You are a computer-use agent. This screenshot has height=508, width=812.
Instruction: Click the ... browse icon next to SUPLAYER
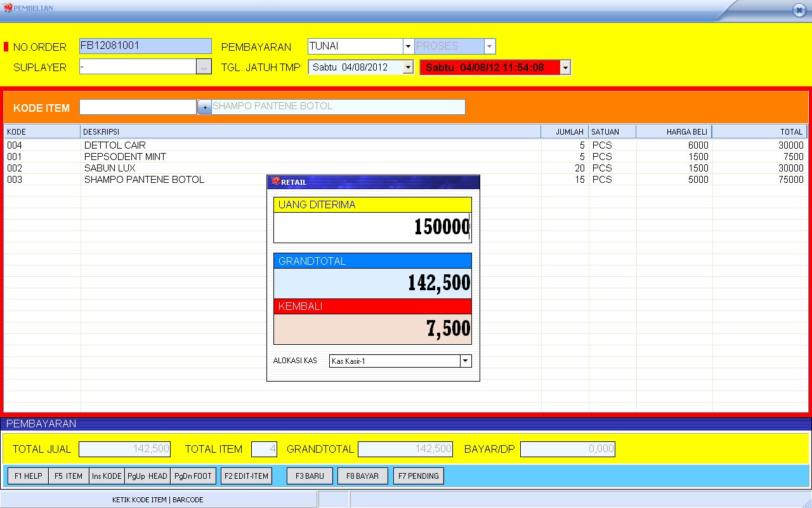(205, 66)
